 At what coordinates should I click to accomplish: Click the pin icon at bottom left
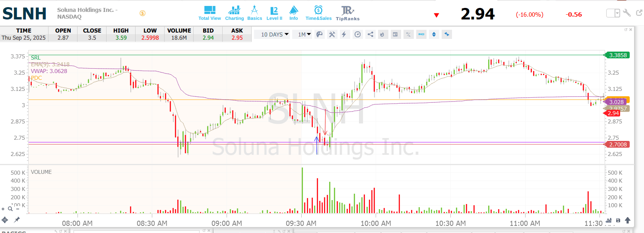[x=17, y=220]
